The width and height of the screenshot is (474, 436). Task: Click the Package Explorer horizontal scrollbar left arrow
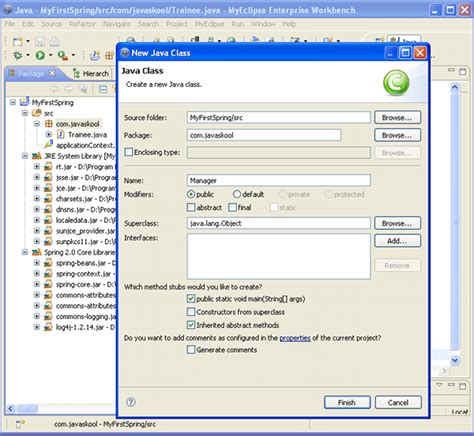[x=11, y=408]
